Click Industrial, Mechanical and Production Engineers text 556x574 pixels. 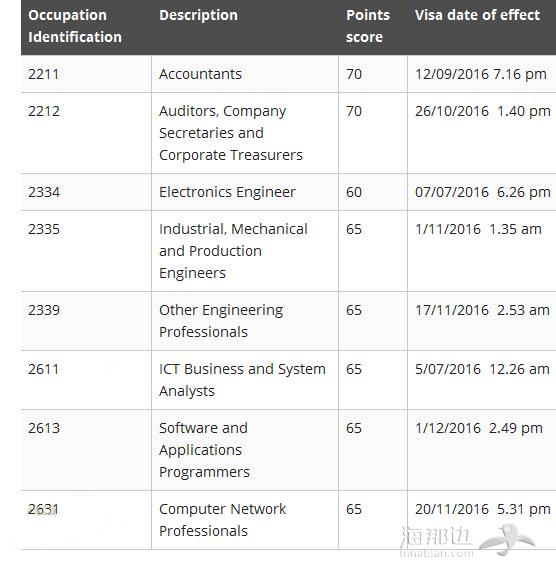click(233, 251)
